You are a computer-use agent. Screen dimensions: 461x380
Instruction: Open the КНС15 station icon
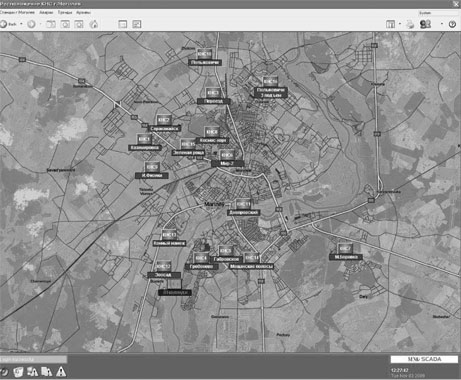coord(188,144)
